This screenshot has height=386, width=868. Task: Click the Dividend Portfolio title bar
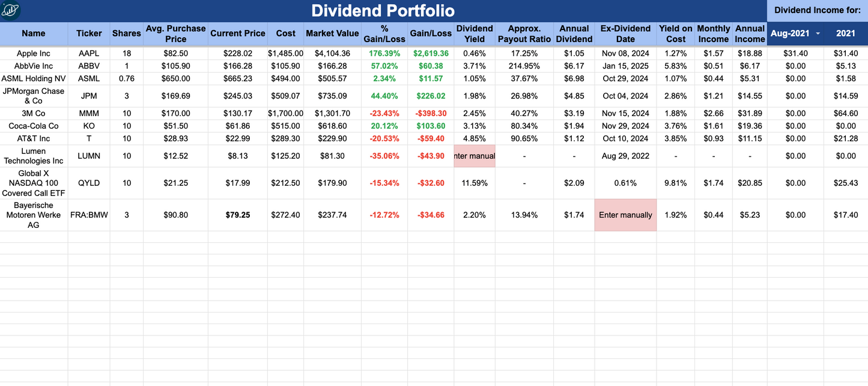coord(383,10)
